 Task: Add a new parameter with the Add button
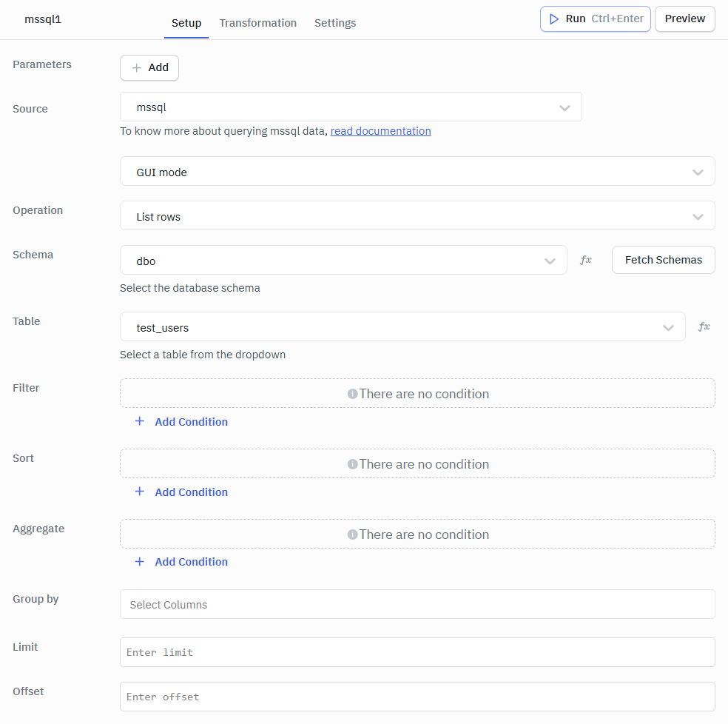click(149, 68)
